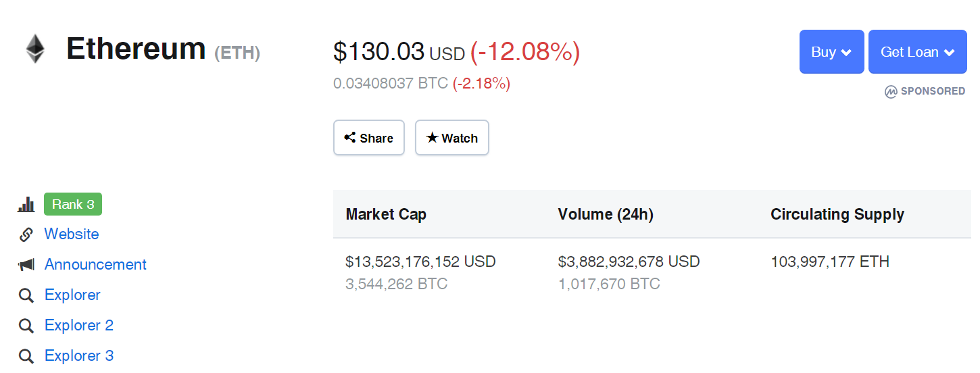Click the magnifier icon beside Explorer 3
The image size is (980, 373).
click(x=26, y=356)
